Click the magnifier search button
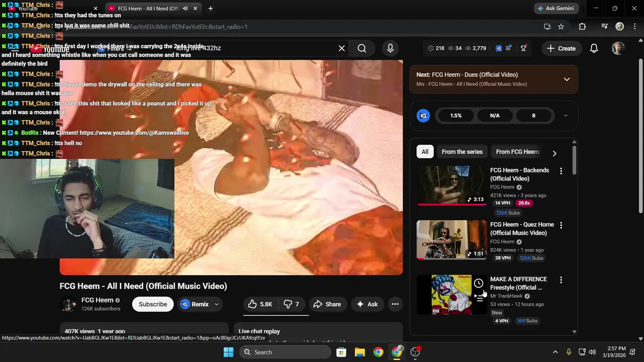644x362 pixels. click(x=362, y=48)
